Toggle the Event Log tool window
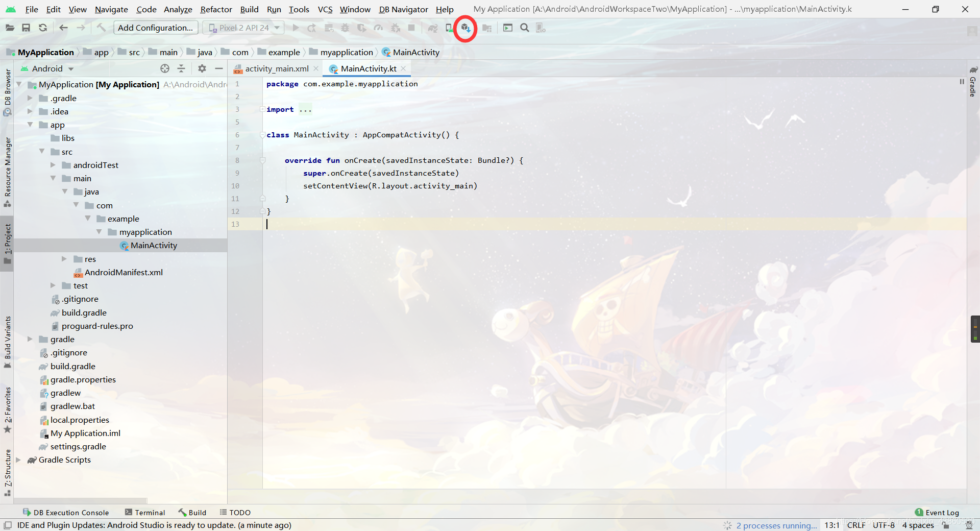This screenshot has height=531, width=980. tap(937, 512)
